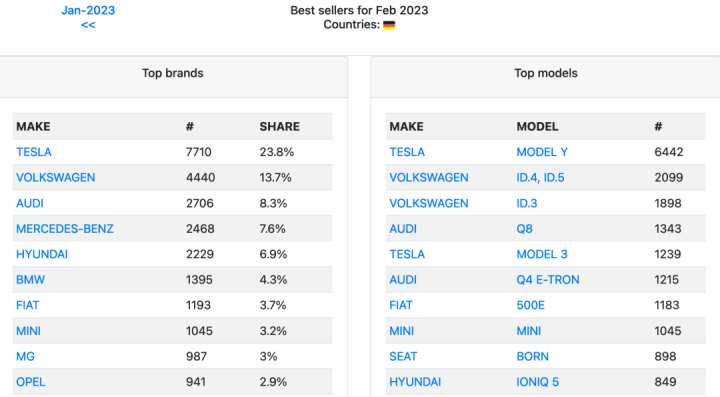Open MODEL 3 model link
The image size is (720, 397).
pyautogui.click(x=542, y=254)
